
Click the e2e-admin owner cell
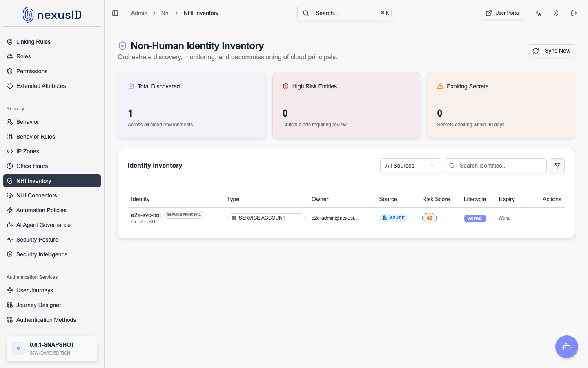335,218
